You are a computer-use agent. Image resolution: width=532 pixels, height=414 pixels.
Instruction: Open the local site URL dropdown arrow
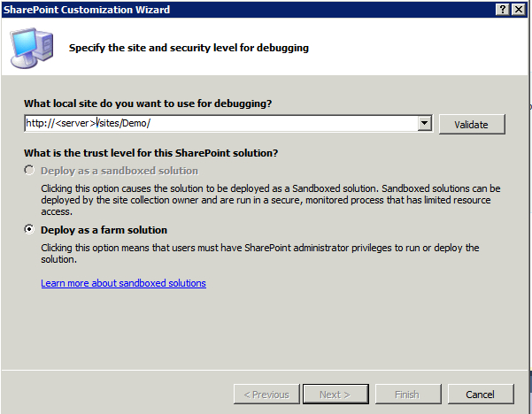pyautogui.click(x=424, y=123)
